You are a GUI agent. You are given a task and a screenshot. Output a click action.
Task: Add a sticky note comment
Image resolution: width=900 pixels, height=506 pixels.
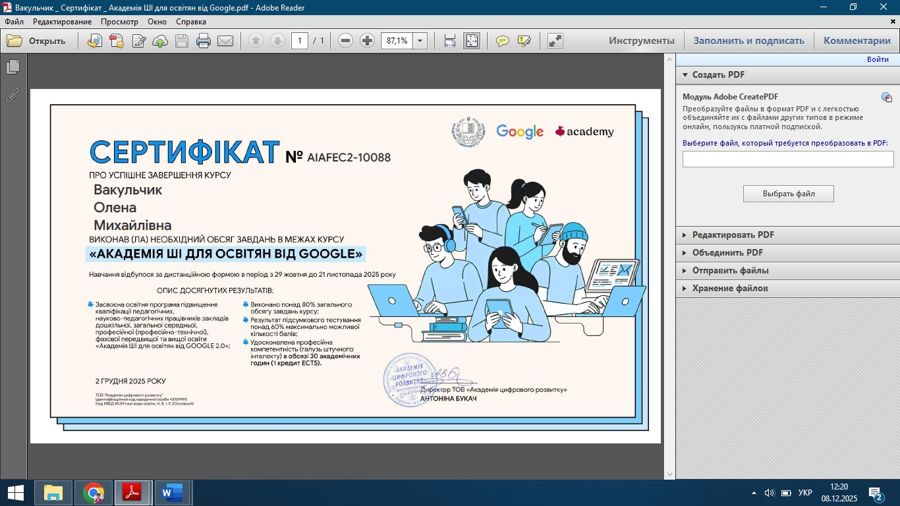(x=502, y=41)
